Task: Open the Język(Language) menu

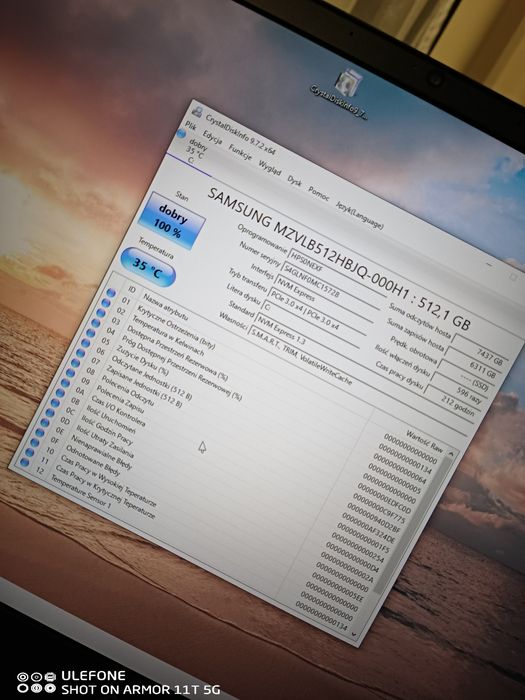Action: pos(359,215)
